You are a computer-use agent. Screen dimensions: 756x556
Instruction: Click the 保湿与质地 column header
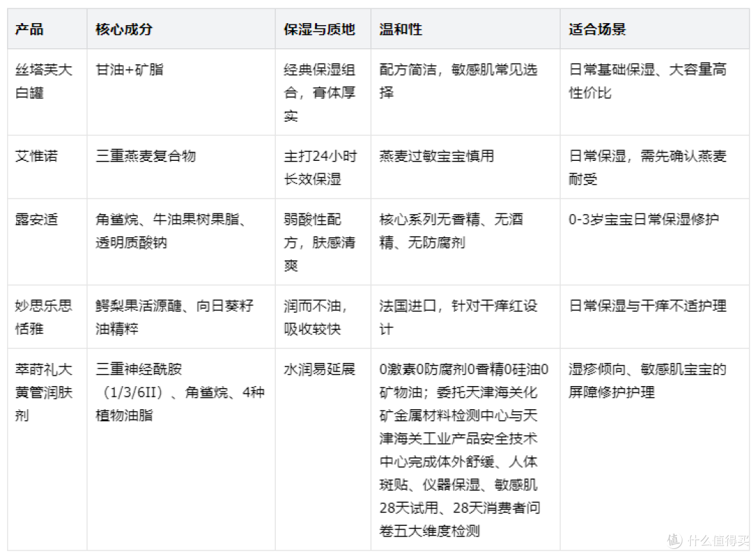pos(323,29)
